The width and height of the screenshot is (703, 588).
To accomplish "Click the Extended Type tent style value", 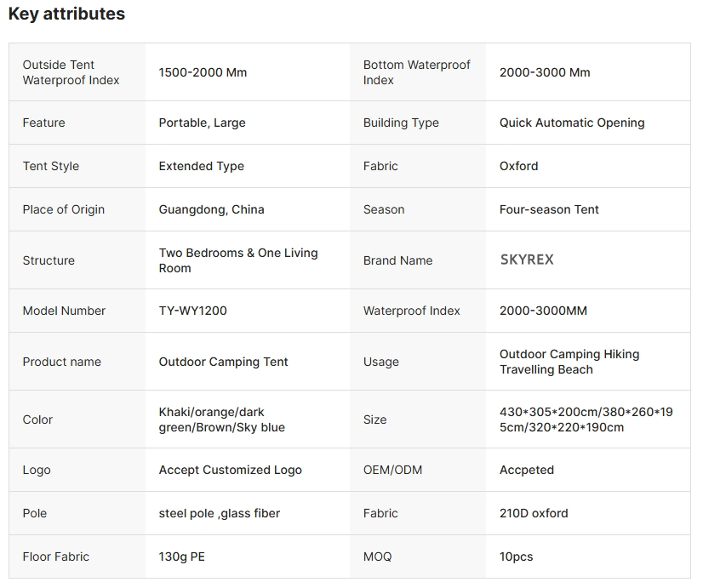I will pos(202,166).
